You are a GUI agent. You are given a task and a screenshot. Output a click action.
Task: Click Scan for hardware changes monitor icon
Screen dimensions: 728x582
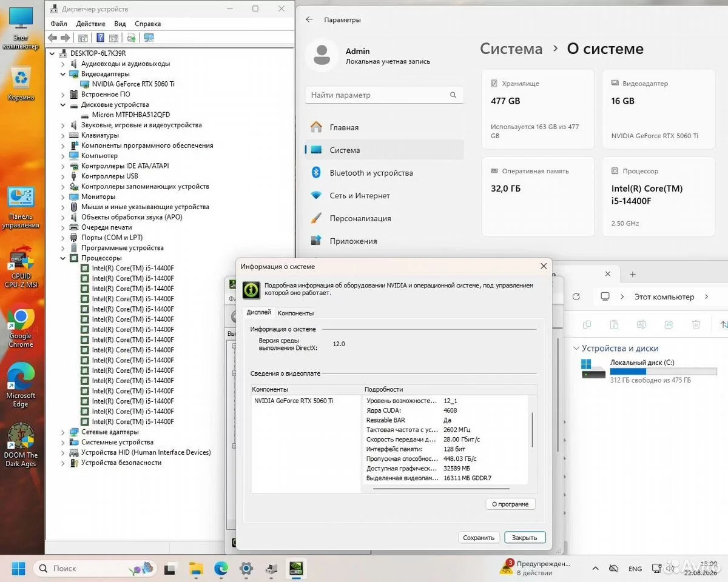tap(149, 38)
